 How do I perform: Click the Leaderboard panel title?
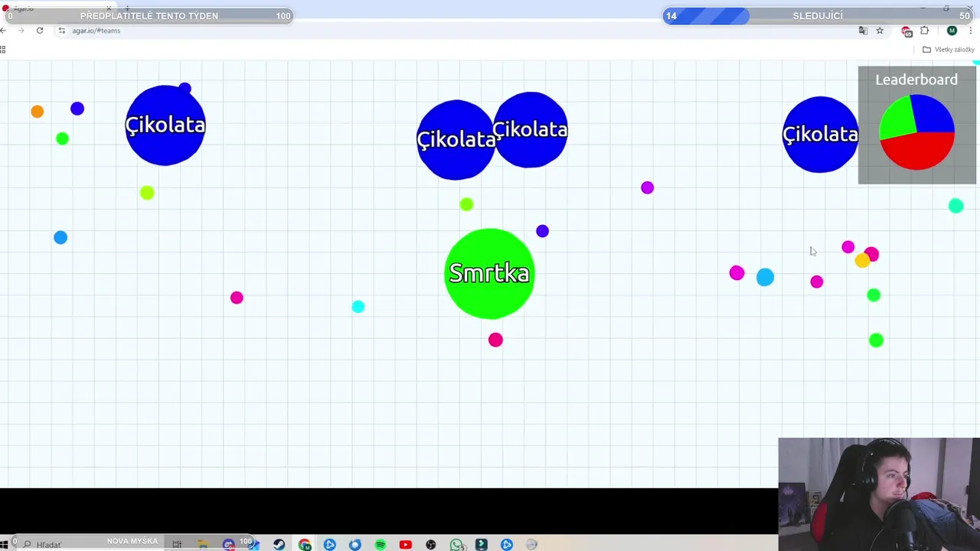(916, 80)
